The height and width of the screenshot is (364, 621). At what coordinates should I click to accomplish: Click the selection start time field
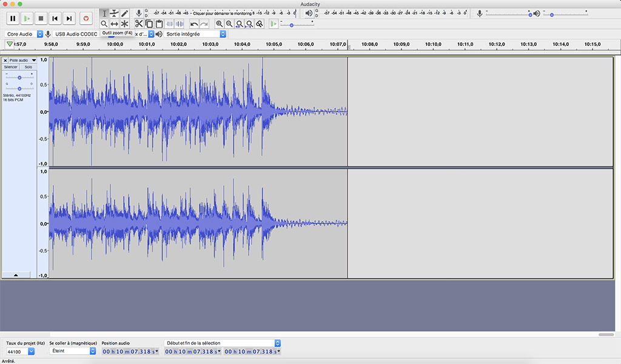[193, 351]
